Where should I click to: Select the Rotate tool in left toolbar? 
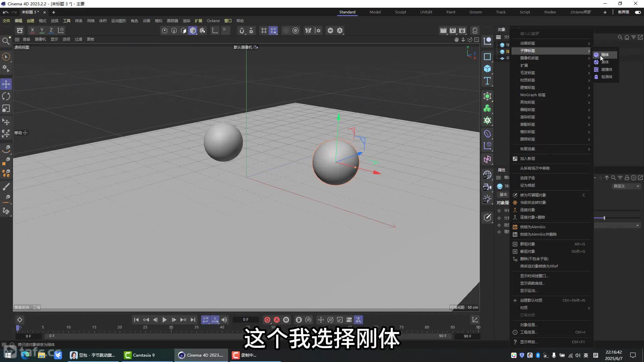tap(6, 97)
